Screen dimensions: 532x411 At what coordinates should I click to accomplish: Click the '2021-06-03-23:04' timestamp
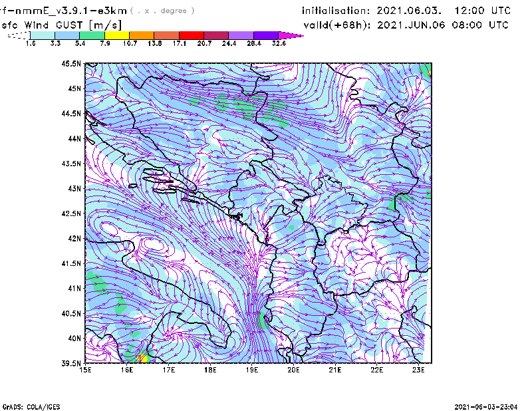coord(486,407)
